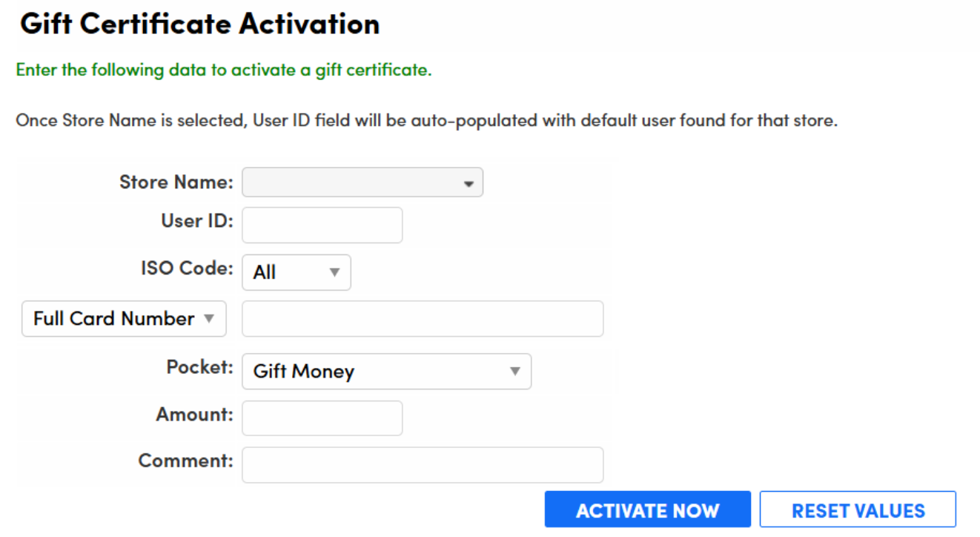This screenshot has height=537, width=980.
Task: Click the card number text field
Action: 422,319
